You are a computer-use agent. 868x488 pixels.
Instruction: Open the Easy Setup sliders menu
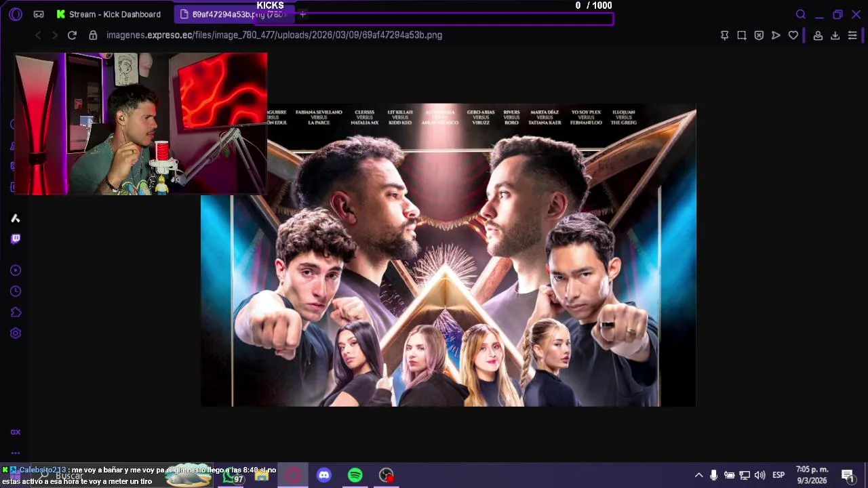click(x=852, y=35)
